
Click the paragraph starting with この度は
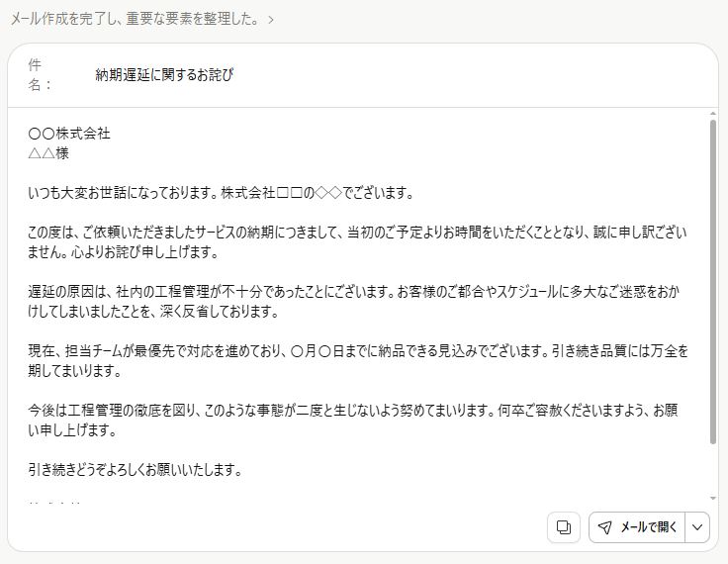[356, 233]
